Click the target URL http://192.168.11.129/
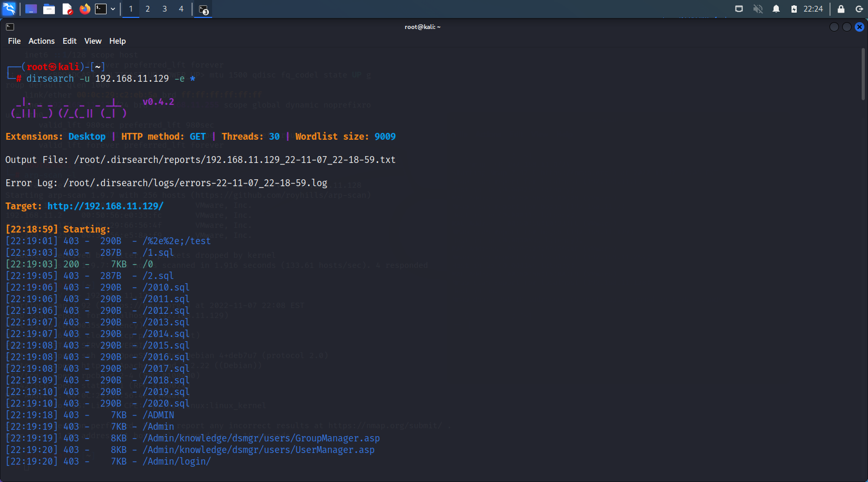 (106, 206)
